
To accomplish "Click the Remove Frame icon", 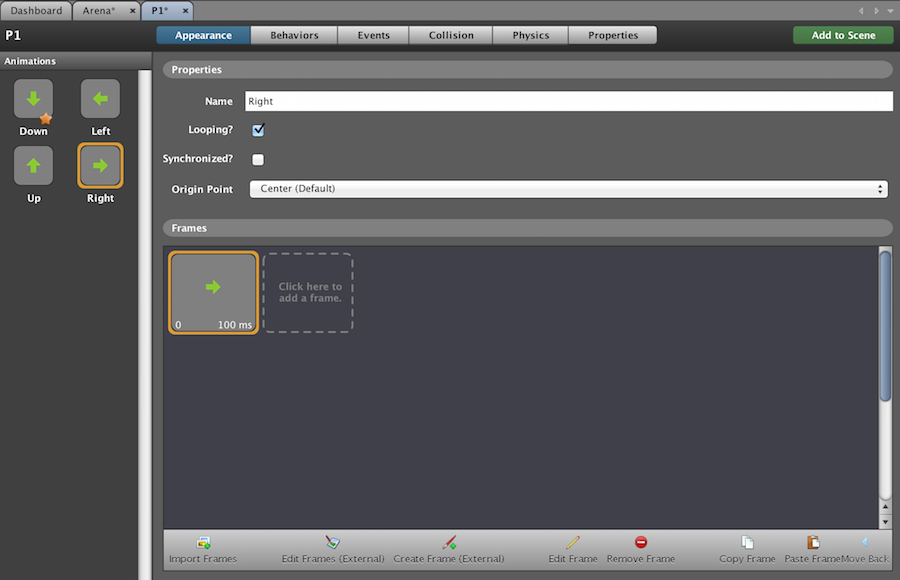I will click(641, 542).
